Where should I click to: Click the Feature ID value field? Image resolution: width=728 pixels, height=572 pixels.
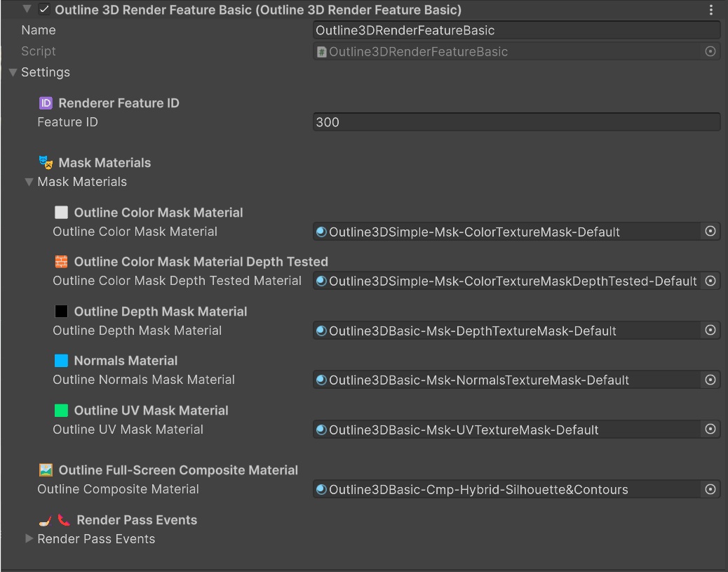point(515,122)
